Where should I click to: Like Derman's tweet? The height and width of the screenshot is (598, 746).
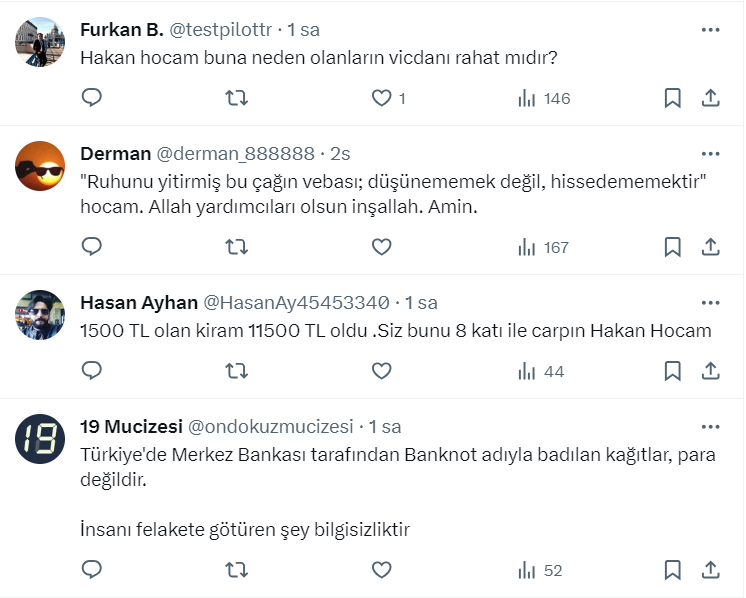(x=381, y=247)
